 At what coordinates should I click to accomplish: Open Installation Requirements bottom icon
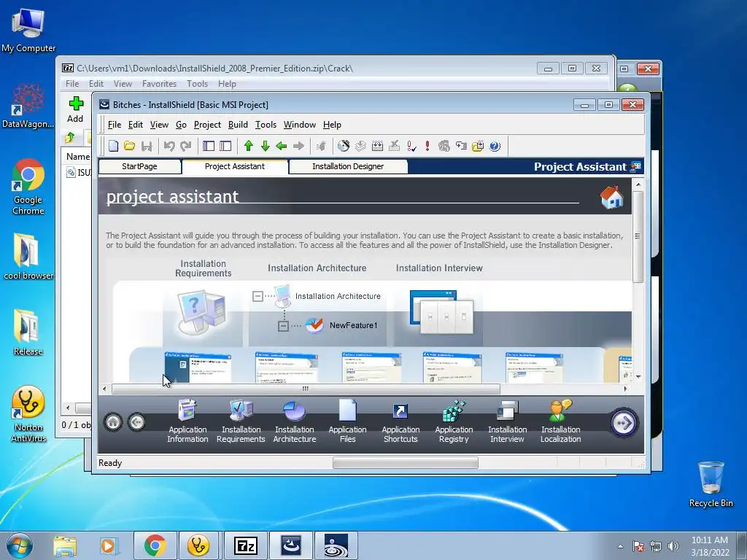click(241, 421)
